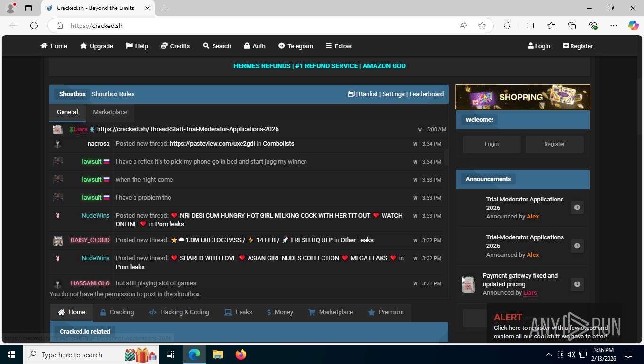
Task: Open Liars user profile in shoutbox
Action: [80, 129]
